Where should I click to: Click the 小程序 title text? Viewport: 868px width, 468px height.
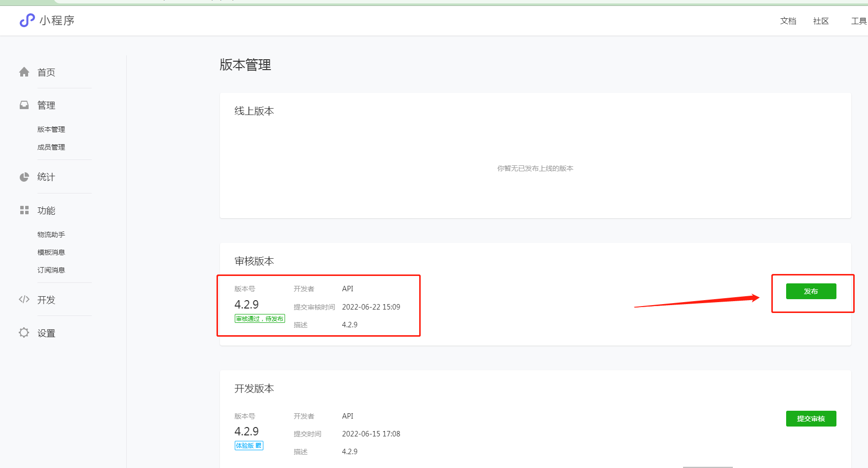pyautogui.click(x=57, y=20)
